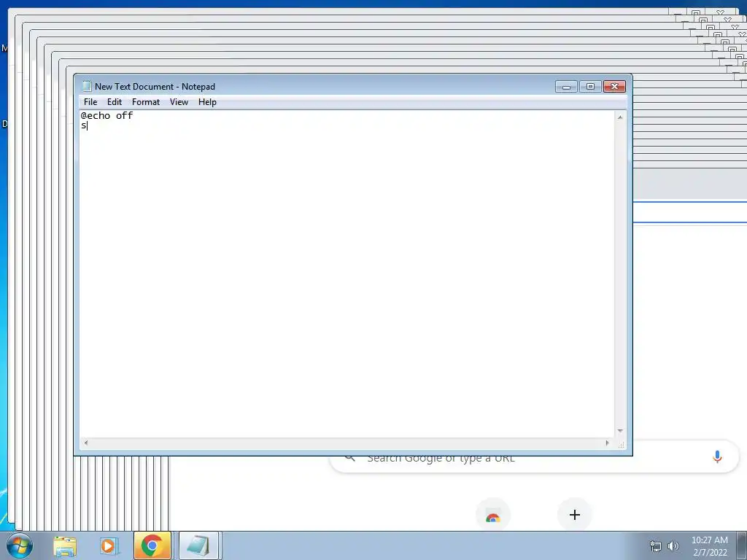The height and width of the screenshot is (560, 747).
Task: Open the File menu in Notepad
Action: pyautogui.click(x=90, y=102)
